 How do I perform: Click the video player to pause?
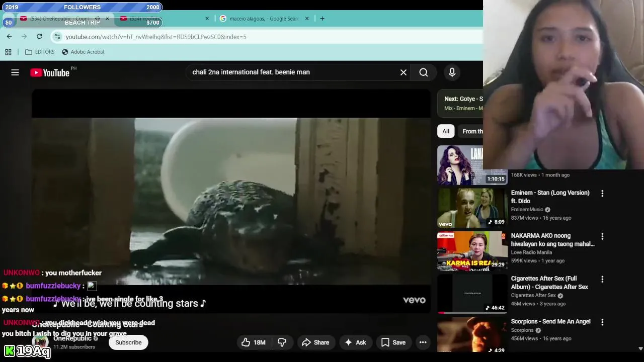tap(231, 201)
